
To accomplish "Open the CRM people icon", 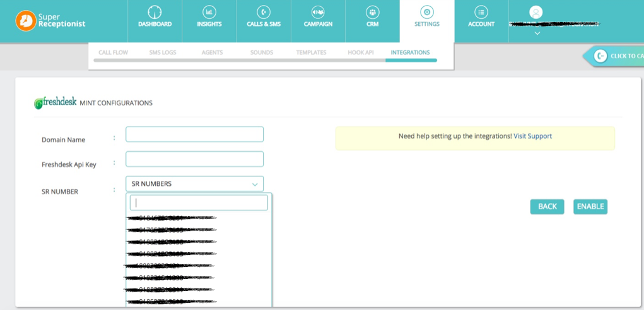I will pos(373,13).
